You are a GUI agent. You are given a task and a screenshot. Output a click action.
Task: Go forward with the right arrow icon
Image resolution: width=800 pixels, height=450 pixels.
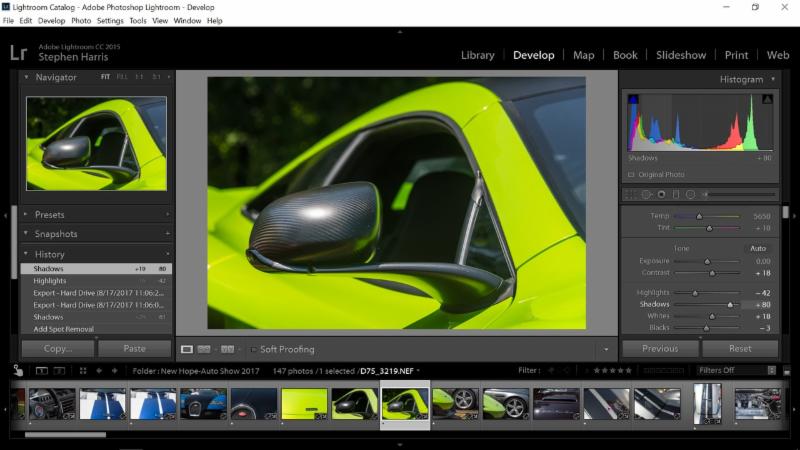[x=114, y=371]
